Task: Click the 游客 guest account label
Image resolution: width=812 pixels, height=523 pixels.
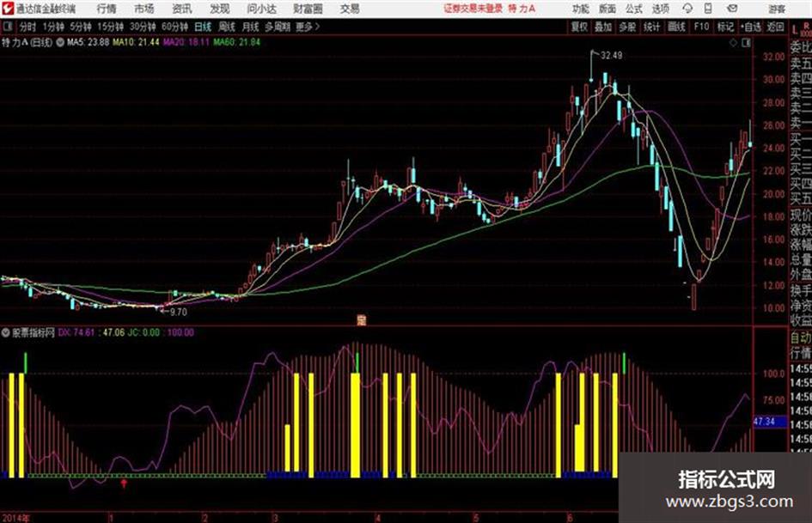Action: [x=777, y=9]
